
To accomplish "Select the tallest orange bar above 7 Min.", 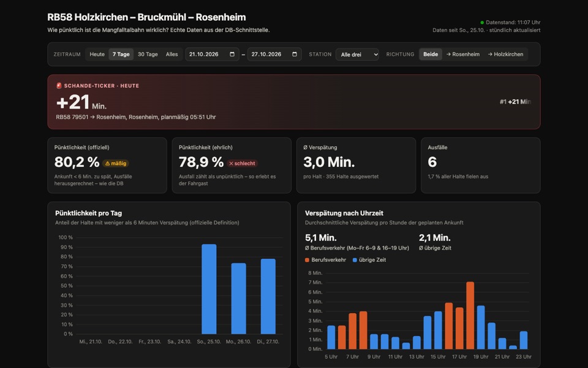I will click(470, 315).
